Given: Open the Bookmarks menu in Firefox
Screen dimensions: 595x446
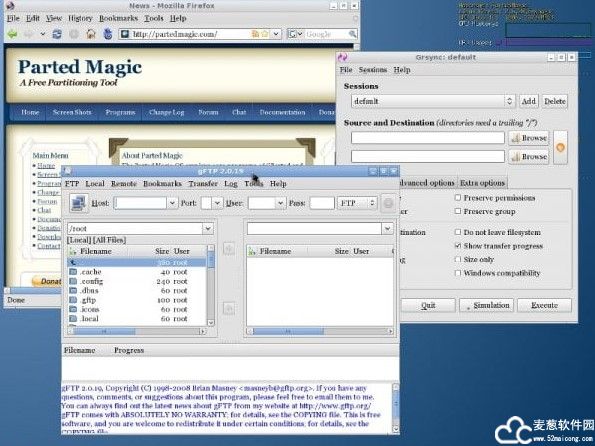Looking at the screenshot, I should coord(118,18).
